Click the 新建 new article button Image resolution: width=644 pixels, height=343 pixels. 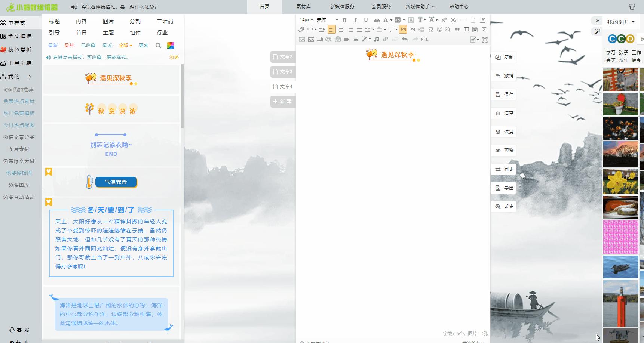click(x=283, y=102)
